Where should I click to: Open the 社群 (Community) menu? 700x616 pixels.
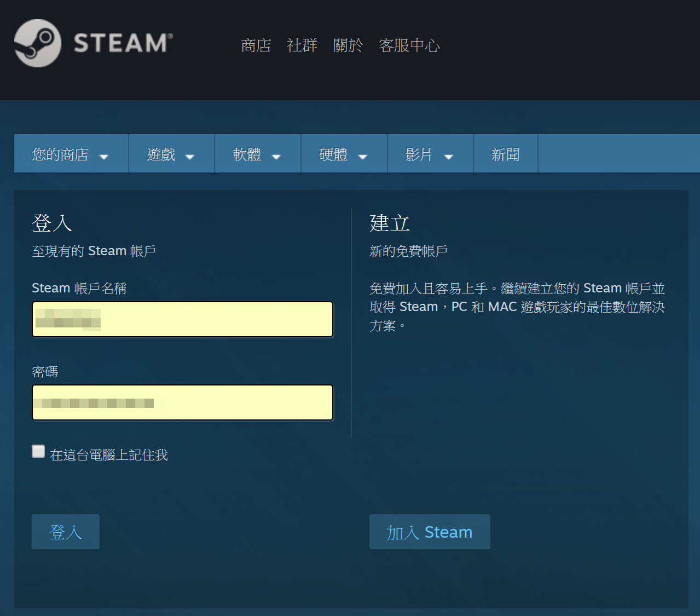[302, 45]
